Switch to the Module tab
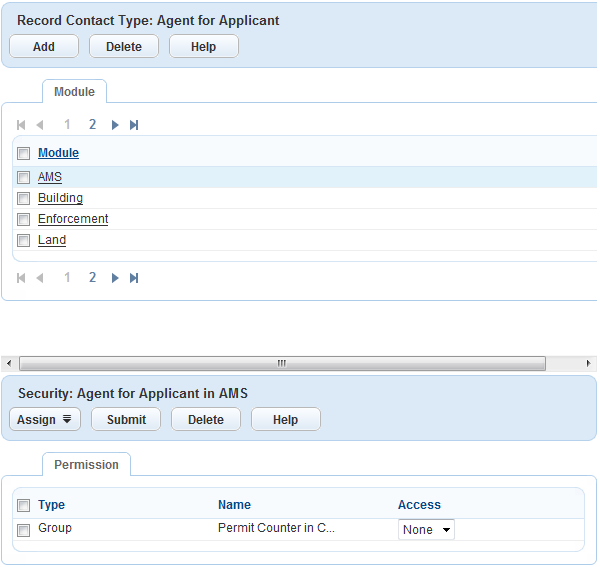600x567 pixels. pyautogui.click(x=74, y=92)
